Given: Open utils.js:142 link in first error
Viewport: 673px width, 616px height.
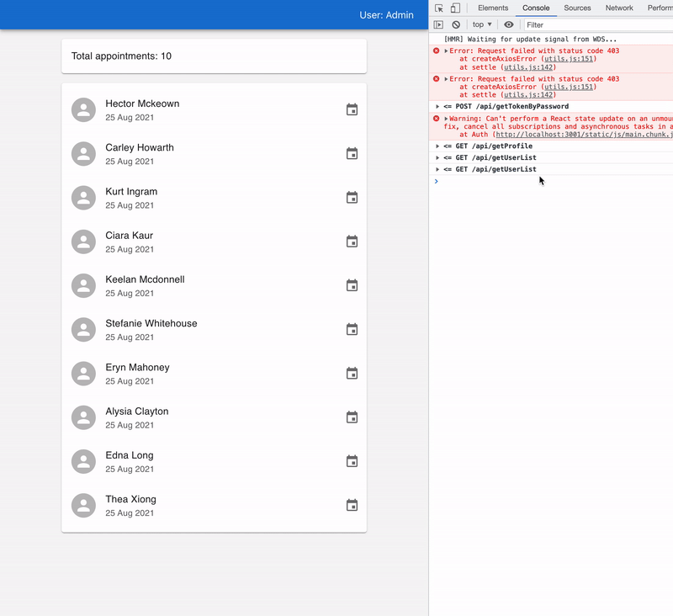Looking at the screenshot, I should tap(528, 67).
